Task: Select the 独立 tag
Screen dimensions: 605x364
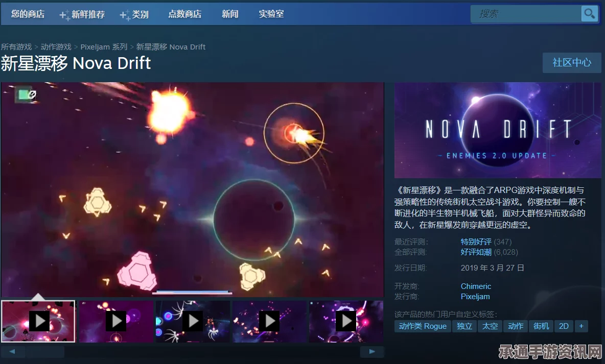Action: coord(464,326)
